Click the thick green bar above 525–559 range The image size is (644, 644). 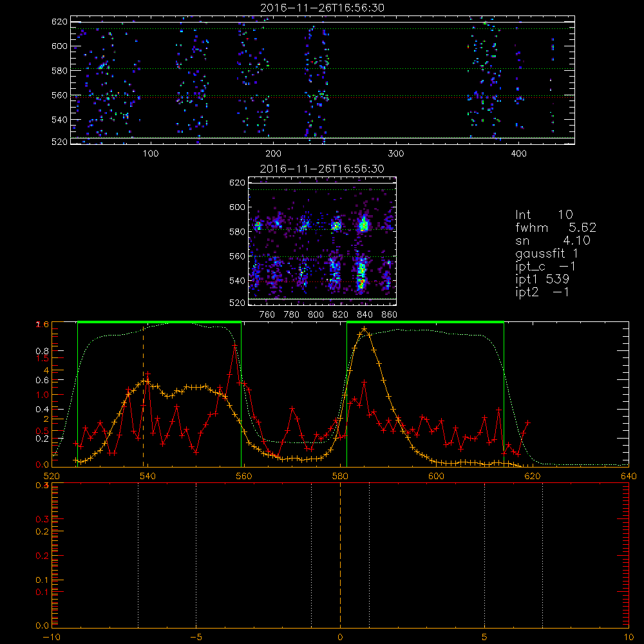tap(159, 322)
